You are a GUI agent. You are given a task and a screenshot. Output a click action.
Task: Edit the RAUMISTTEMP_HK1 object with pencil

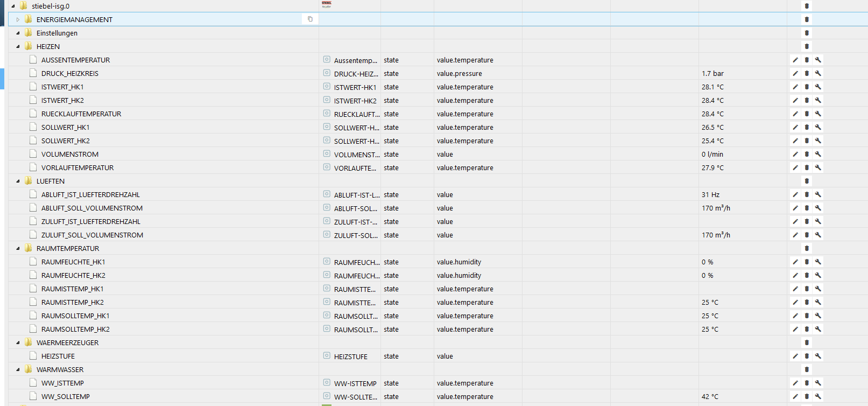coord(795,289)
